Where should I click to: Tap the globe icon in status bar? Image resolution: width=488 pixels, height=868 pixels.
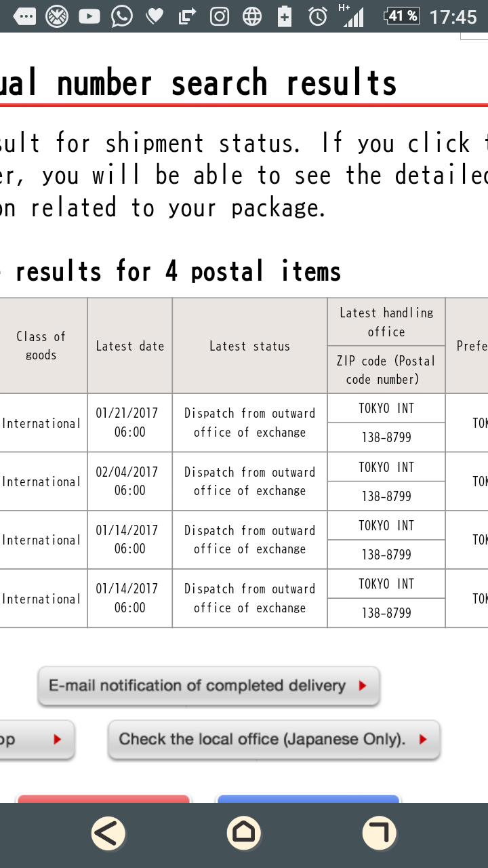click(x=252, y=16)
